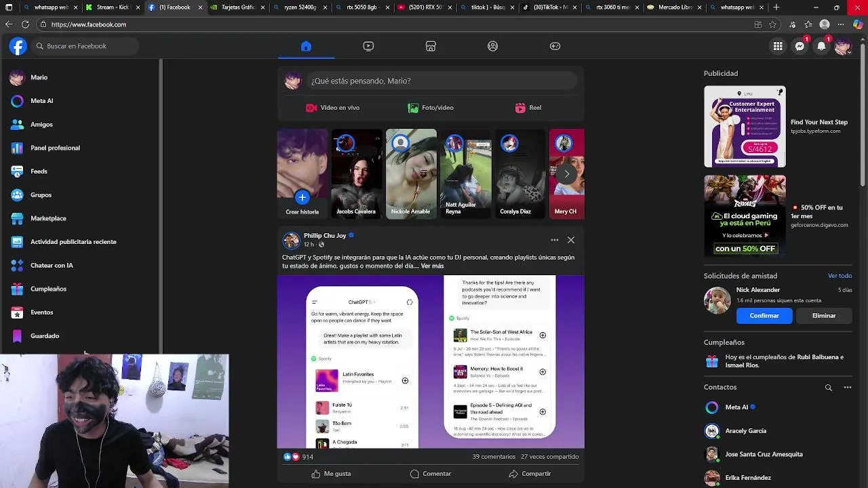868x488 pixels.
Task: Open Panel profesional in sidebar
Action: pyautogui.click(x=81, y=148)
